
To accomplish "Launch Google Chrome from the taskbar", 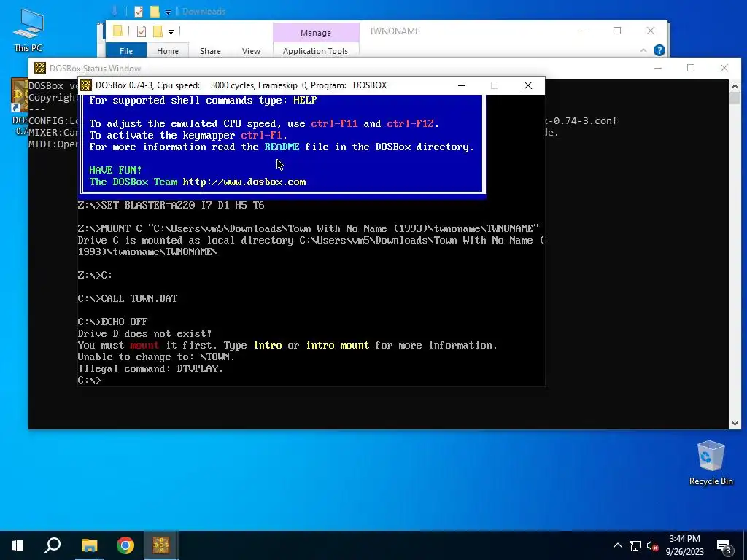I will pos(125,545).
